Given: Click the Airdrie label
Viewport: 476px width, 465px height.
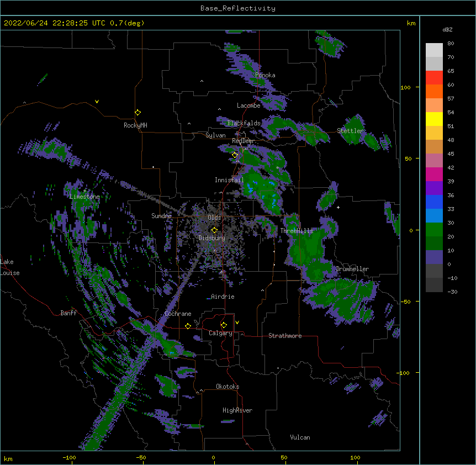Looking at the screenshot, I should click(223, 297).
